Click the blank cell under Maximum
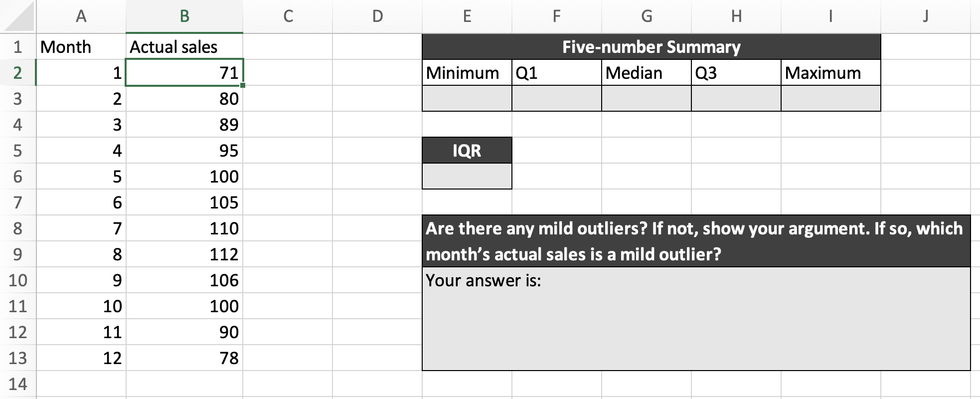This screenshot has width=980, height=399. click(x=831, y=99)
